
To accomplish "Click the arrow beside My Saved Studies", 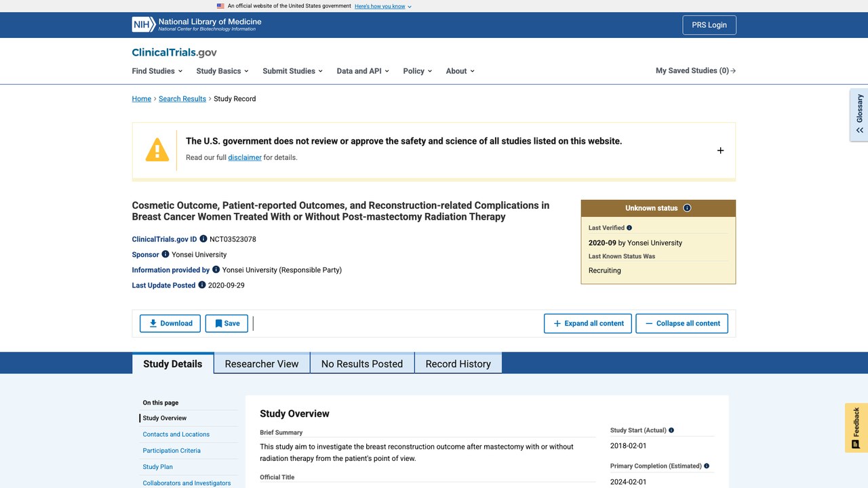I will [733, 70].
